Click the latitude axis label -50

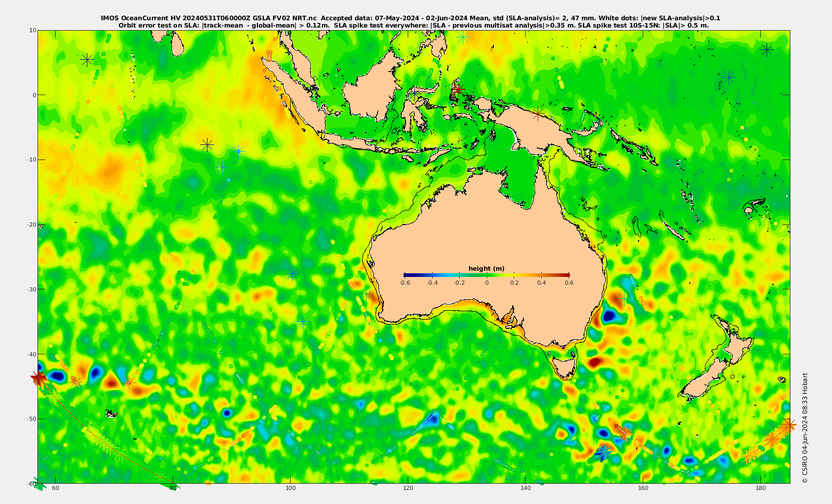point(32,419)
